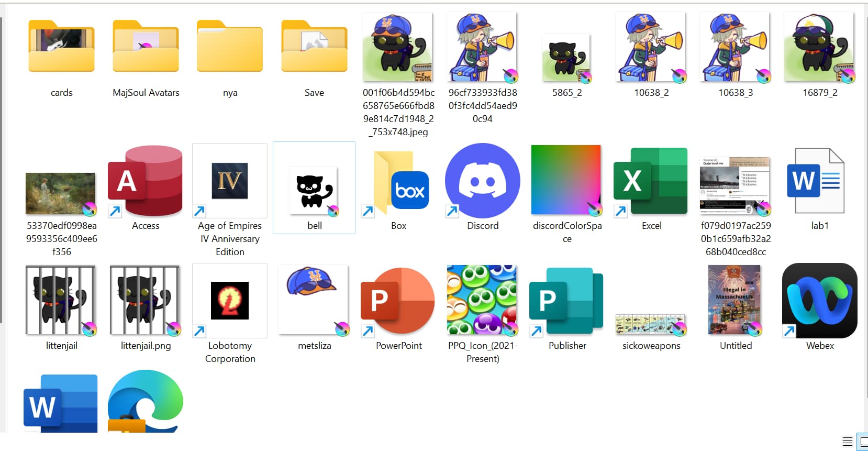This screenshot has width=868, height=451.
Task: Click the 'sickoweapons' file name label
Action: pos(651,346)
